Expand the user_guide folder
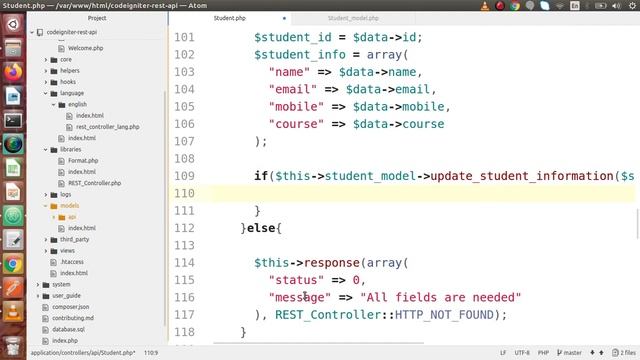This screenshot has height=360, width=640. click(38, 296)
